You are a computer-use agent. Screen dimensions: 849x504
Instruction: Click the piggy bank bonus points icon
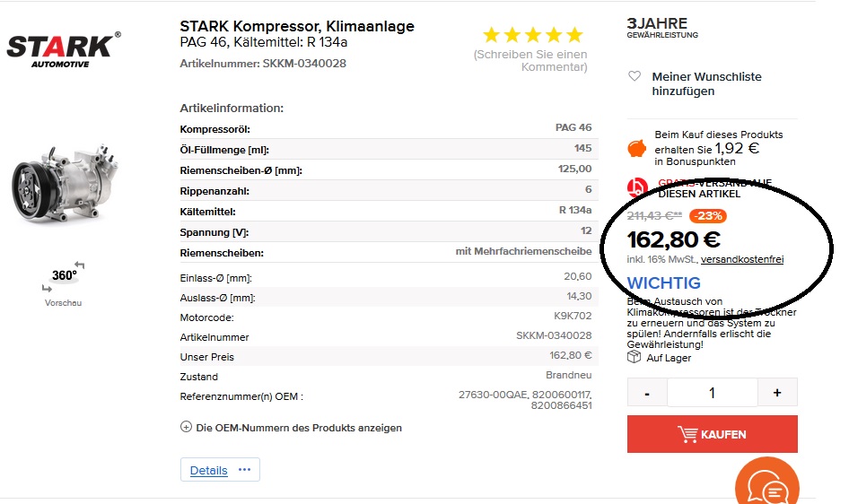click(x=637, y=148)
